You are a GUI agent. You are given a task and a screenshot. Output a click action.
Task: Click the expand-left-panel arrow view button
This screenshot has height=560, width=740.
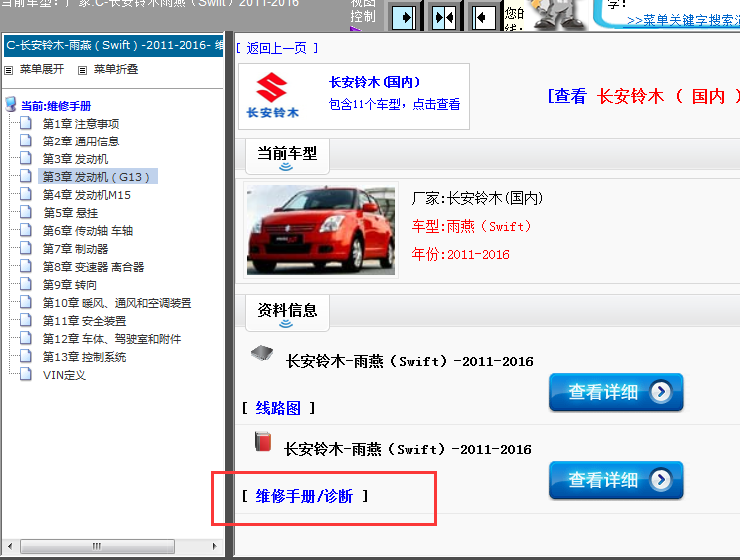click(402, 17)
